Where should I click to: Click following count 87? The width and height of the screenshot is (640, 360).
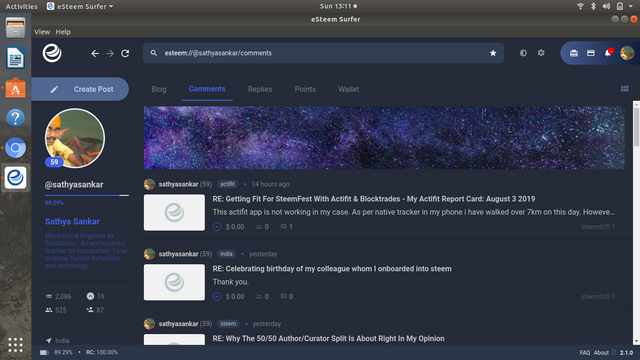[x=95, y=310]
